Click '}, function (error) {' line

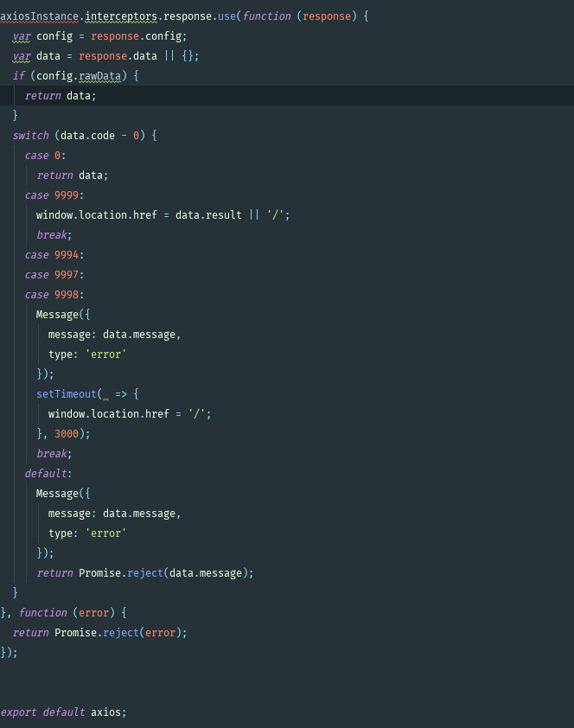tap(64, 613)
